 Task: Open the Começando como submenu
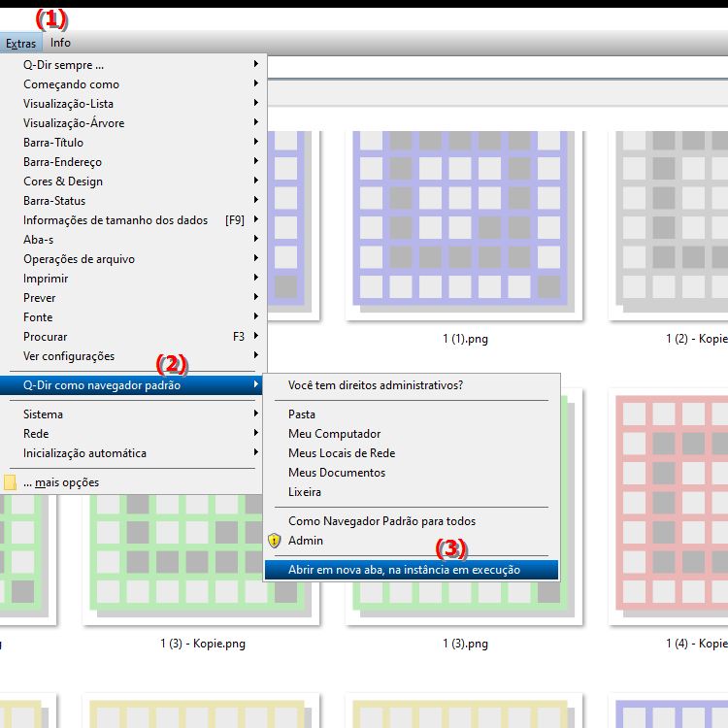click(x=133, y=84)
